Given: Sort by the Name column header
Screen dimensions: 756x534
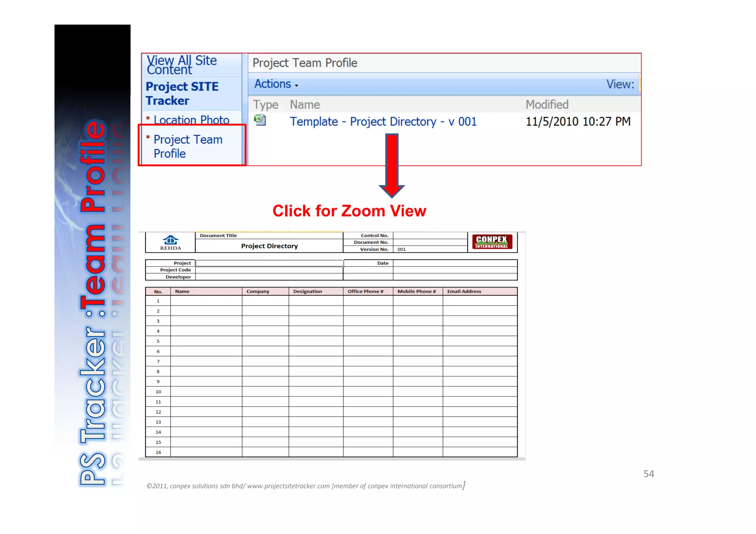Looking at the screenshot, I should [305, 105].
